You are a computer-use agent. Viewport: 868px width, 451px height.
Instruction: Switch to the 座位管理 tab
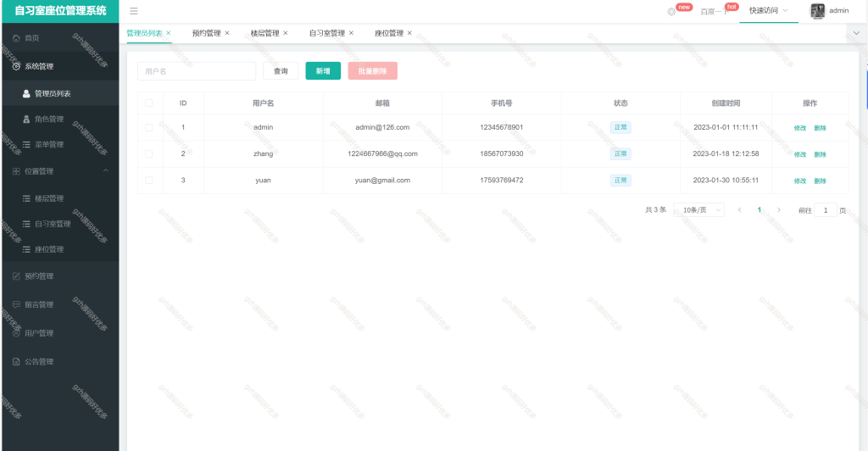[389, 33]
